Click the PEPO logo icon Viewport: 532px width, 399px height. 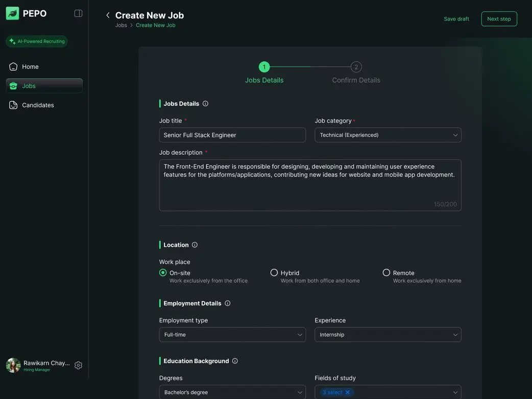[12, 13]
